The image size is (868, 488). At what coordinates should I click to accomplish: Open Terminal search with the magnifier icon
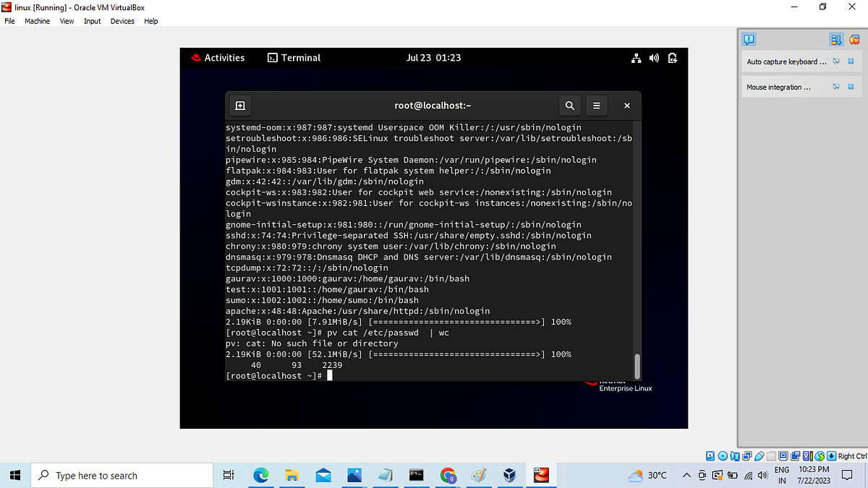click(569, 106)
